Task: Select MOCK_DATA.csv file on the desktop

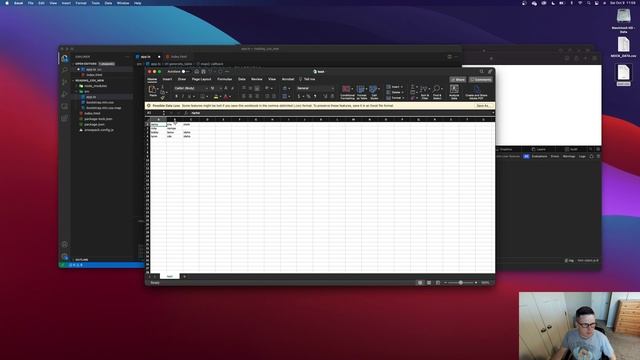Action: click(623, 47)
